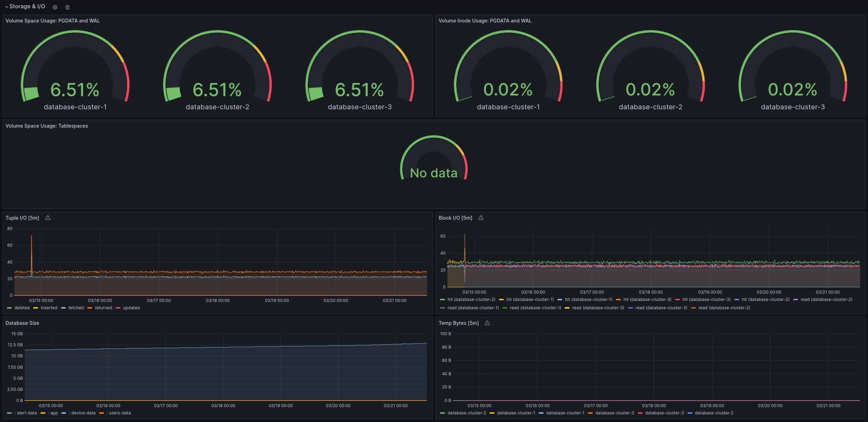Toggle the ': users-data' series in Database Size legend
The height and width of the screenshot is (422, 868).
point(119,413)
